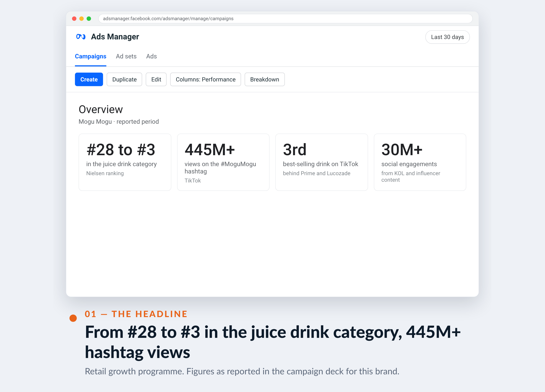The image size is (545, 392).
Task: Click the Edit button
Action: coord(156,79)
